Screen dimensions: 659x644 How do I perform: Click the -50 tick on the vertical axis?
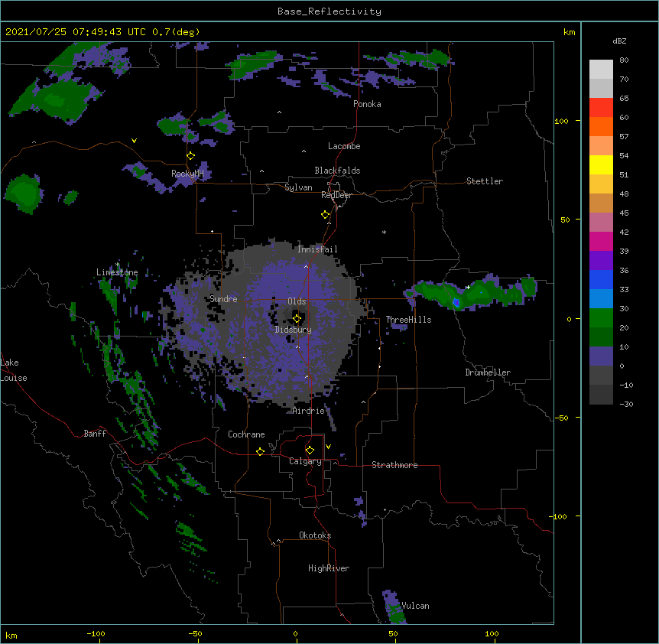coord(561,418)
